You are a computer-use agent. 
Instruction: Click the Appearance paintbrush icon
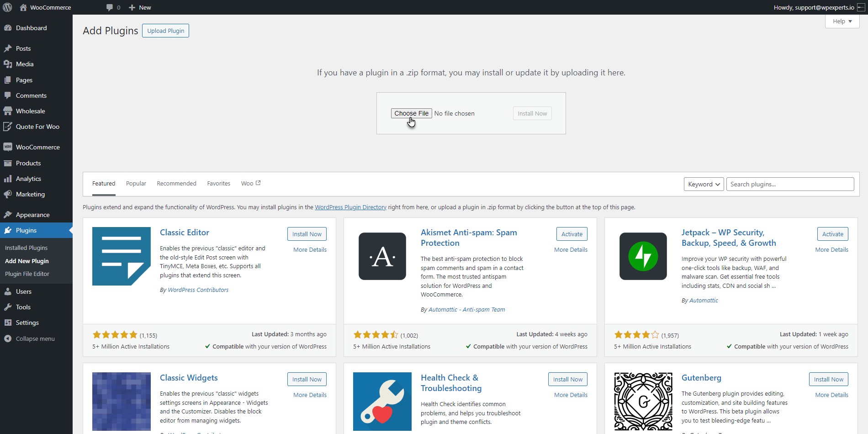(x=8, y=215)
